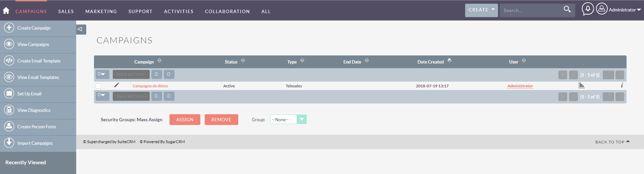
Task: Open the notifications bell icon
Action: coord(588,9)
